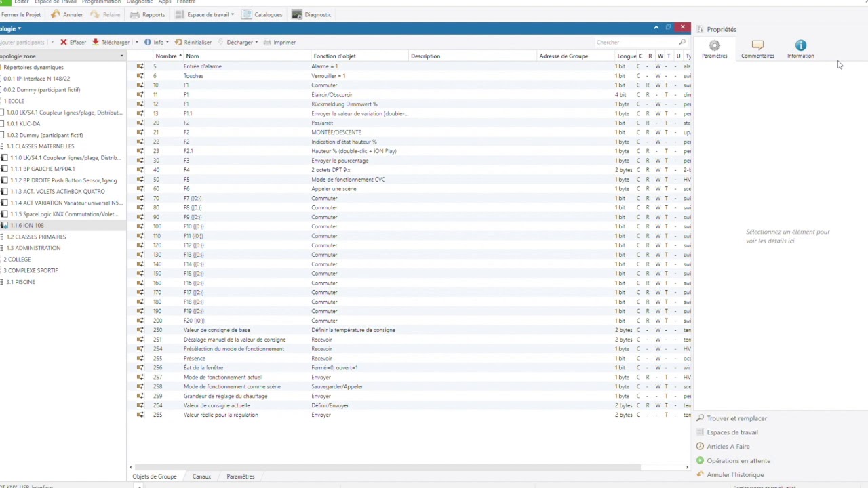
Task: Collapse panel with the up chevron
Action: coord(656,28)
